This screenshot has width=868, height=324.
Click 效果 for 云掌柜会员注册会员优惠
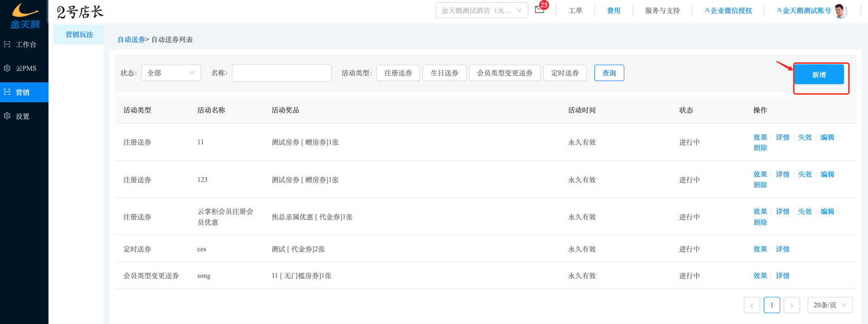(x=760, y=211)
